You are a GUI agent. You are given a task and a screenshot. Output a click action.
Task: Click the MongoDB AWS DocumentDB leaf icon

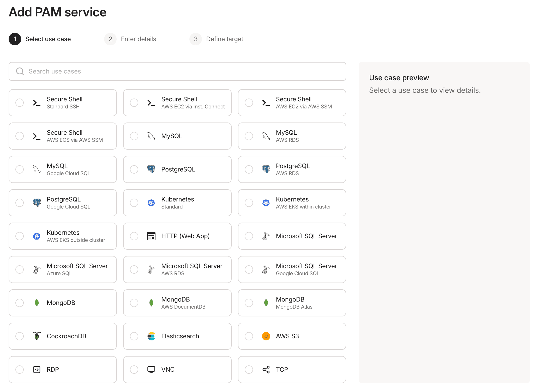(151, 303)
